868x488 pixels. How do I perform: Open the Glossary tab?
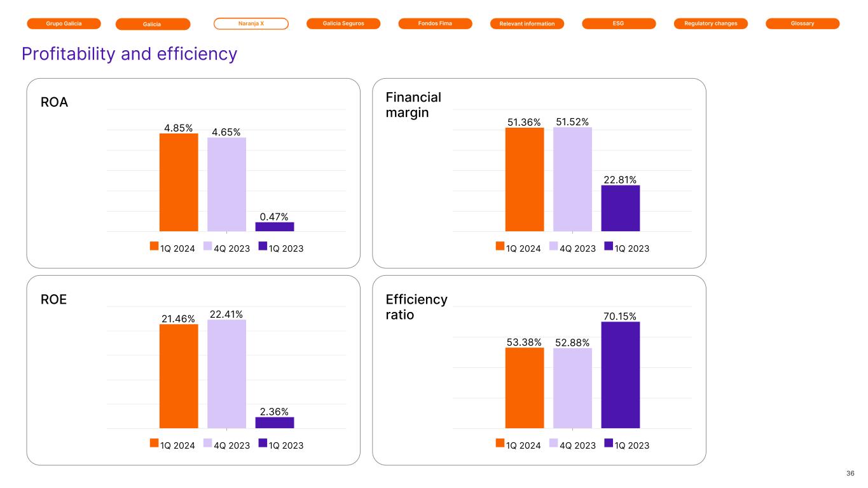point(803,24)
